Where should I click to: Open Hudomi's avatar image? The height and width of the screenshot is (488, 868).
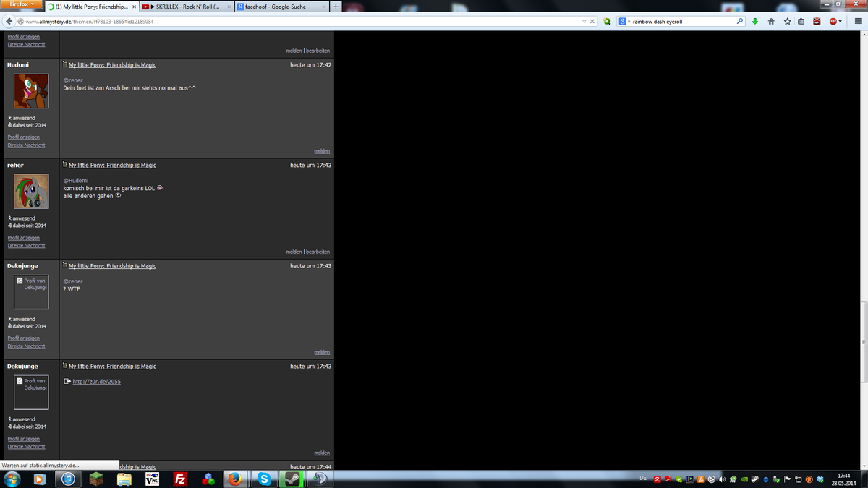click(31, 91)
